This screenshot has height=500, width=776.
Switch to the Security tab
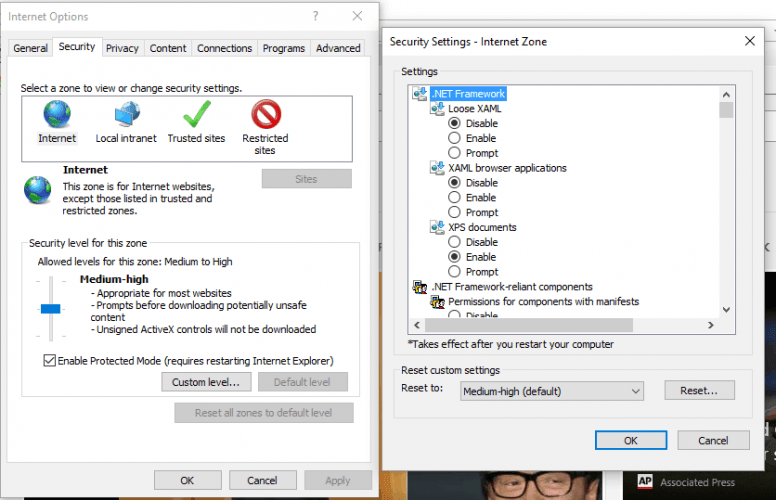(x=77, y=47)
